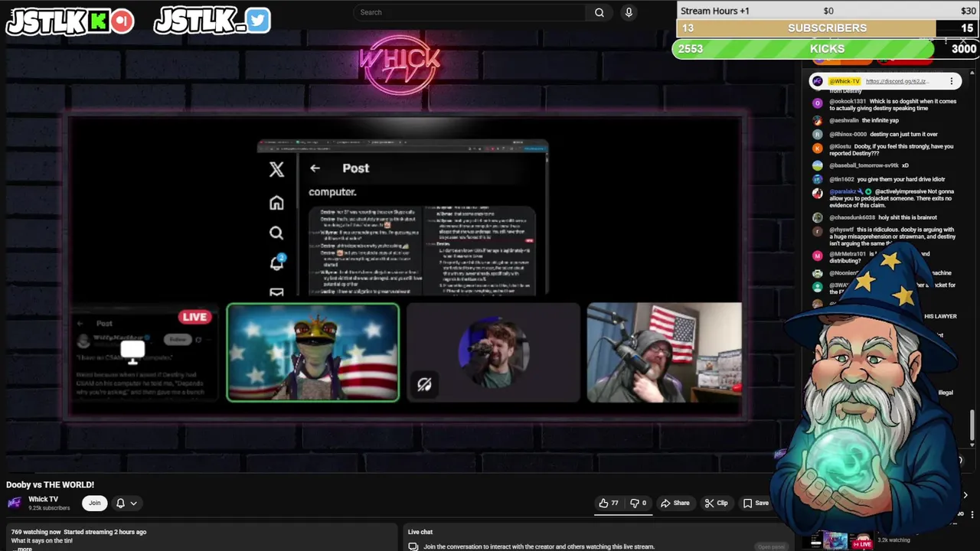Click the right chevron arrow above related videos

(965, 495)
